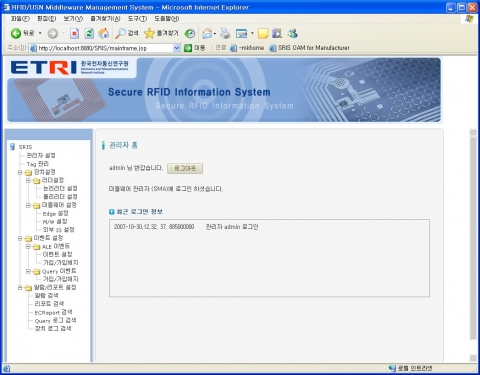Open the 검색 search magnifier

[127, 33]
